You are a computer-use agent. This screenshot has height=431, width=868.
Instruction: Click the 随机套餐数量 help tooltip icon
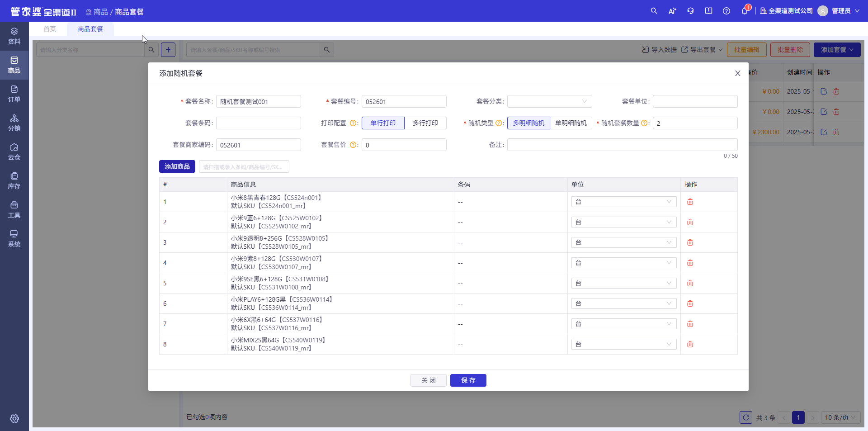[x=644, y=123]
